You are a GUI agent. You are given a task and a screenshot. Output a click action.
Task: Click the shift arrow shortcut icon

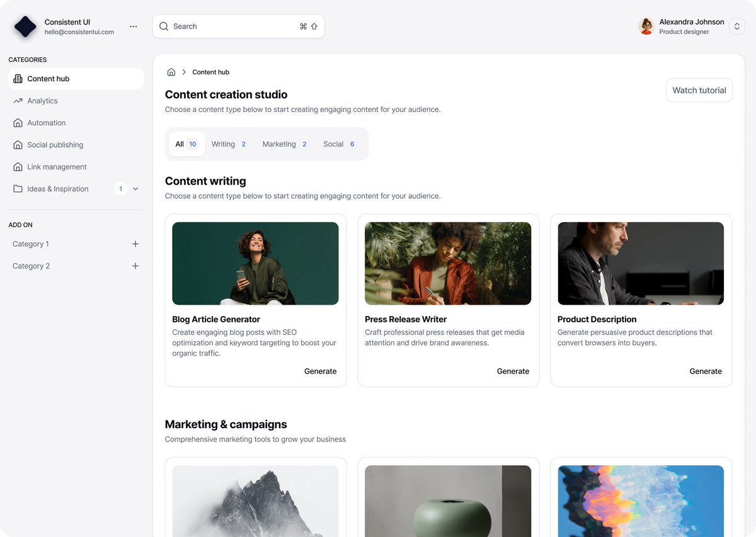(314, 26)
